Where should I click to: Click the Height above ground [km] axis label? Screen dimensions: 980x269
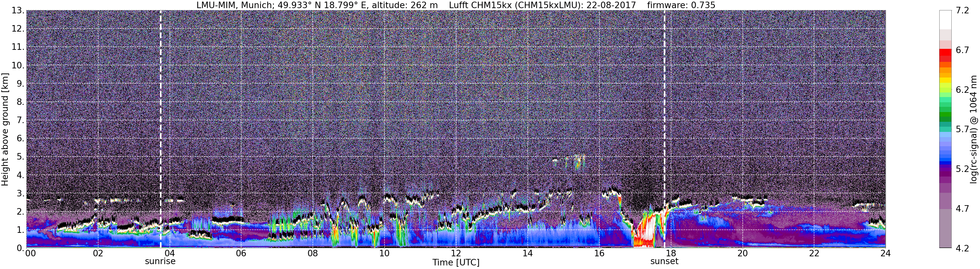point(5,129)
